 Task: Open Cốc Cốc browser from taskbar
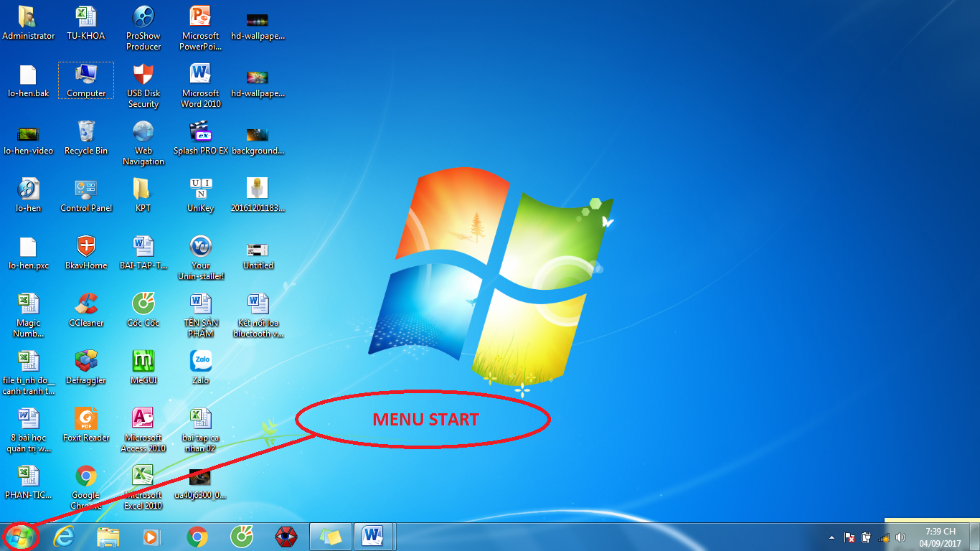coord(242,537)
